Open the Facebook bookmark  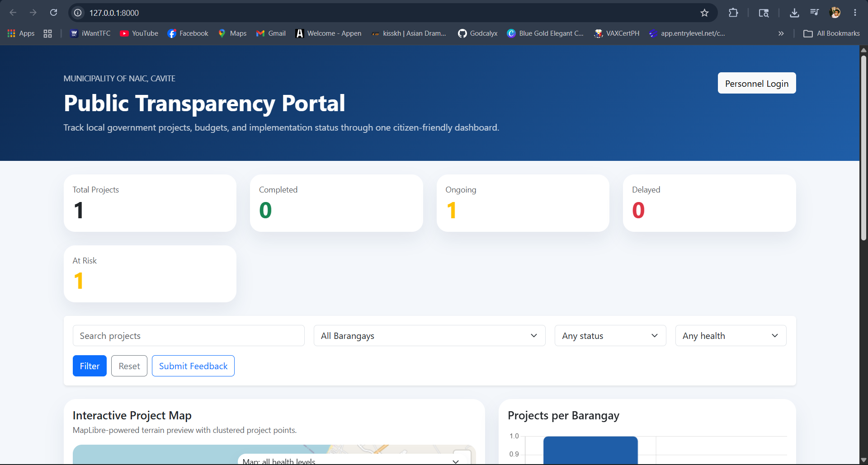pyautogui.click(x=188, y=33)
